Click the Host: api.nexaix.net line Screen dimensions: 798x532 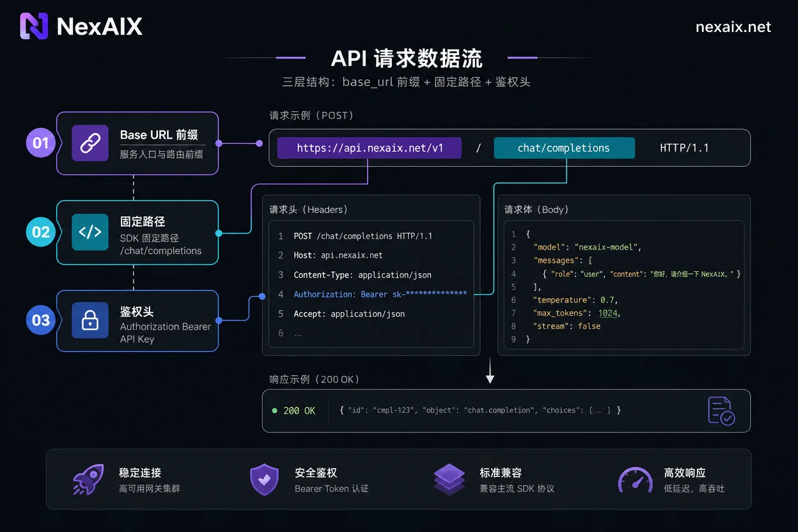pos(338,255)
